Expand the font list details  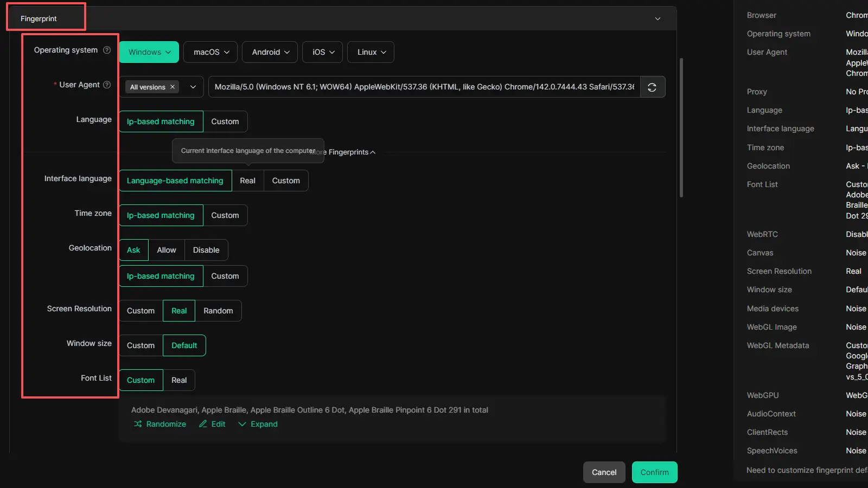(258, 424)
